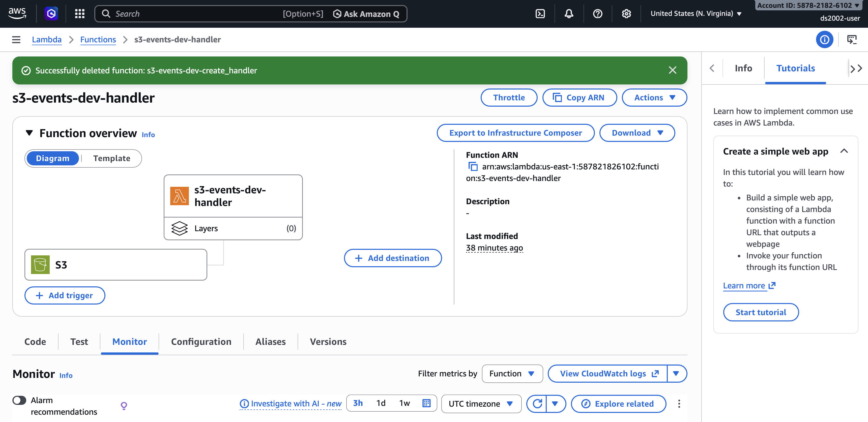Select the Lambda function icon in diagram
This screenshot has height=422, width=868.
(180, 196)
